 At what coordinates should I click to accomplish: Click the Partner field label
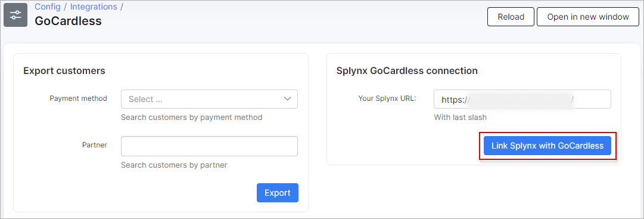click(95, 145)
